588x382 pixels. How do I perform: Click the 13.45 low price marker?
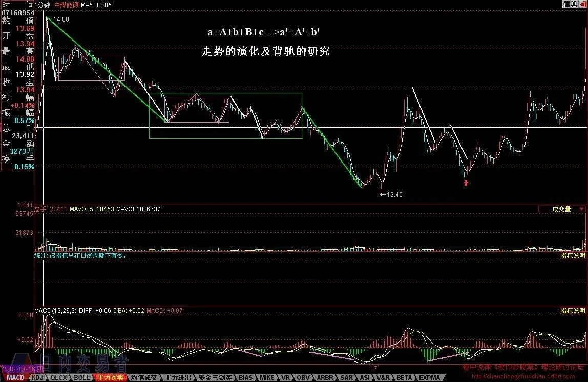click(394, 195)
